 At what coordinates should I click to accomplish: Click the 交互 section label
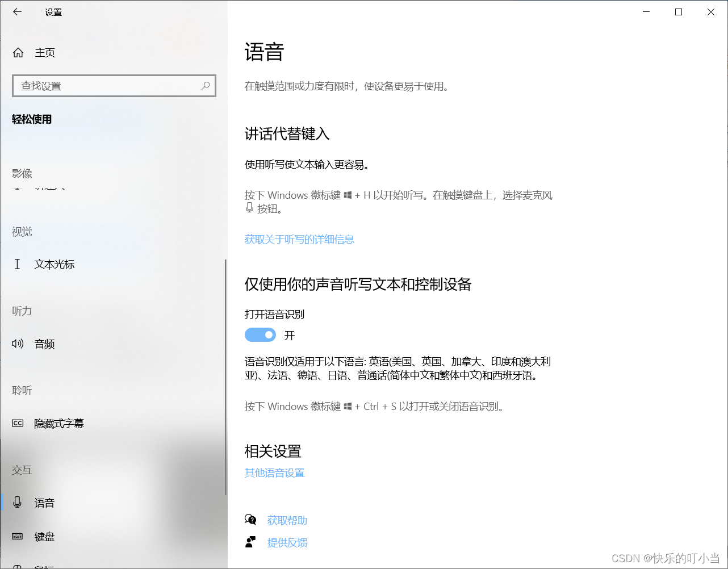pos(22,470)
